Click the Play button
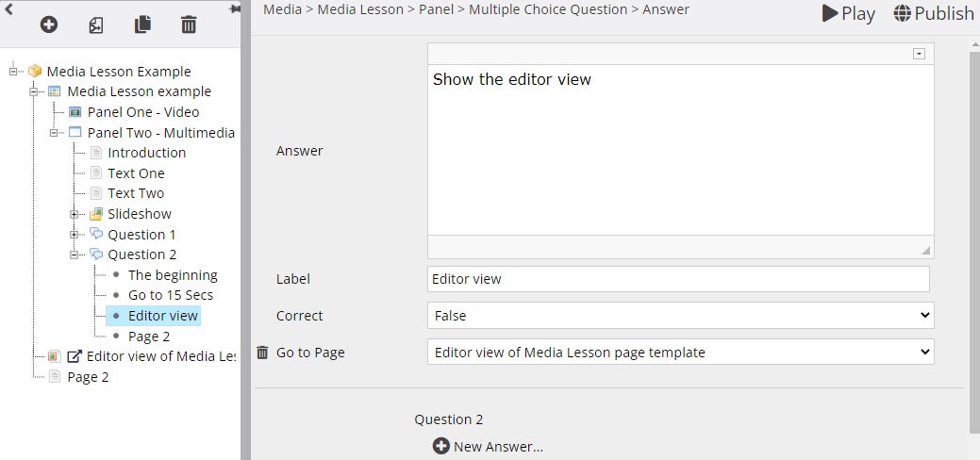Image resolution: width=980 pixels, height=460 pixels. coord(848,13)
